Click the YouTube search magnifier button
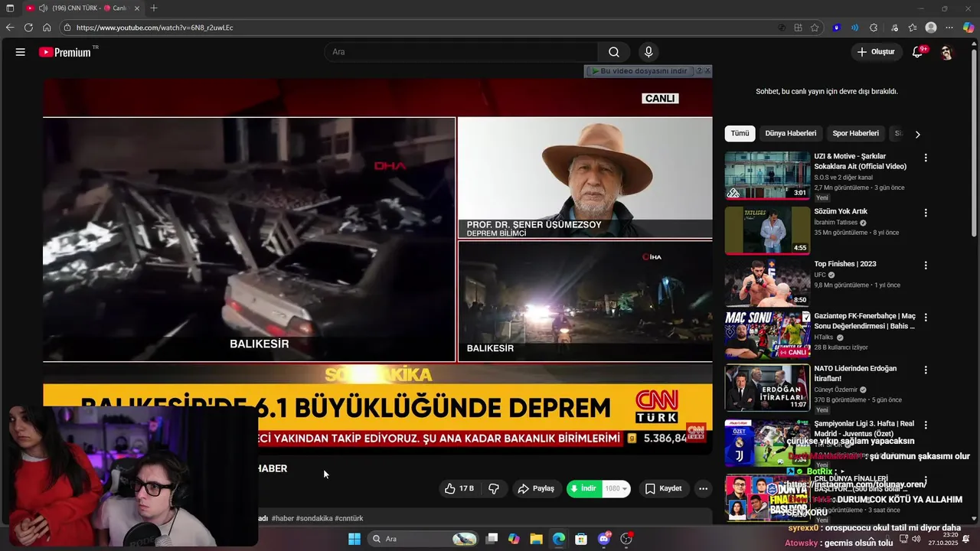Screen dimensions: 980x551 [614, 52]
